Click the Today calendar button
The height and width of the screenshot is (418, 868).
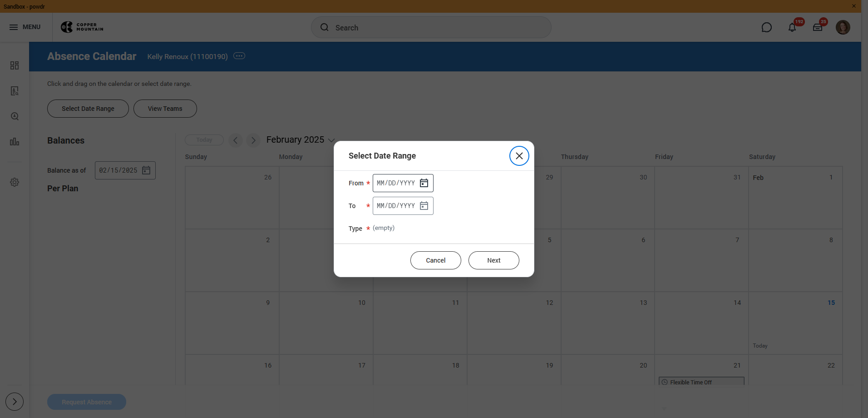pyautogui.click(x=204, y=140)
